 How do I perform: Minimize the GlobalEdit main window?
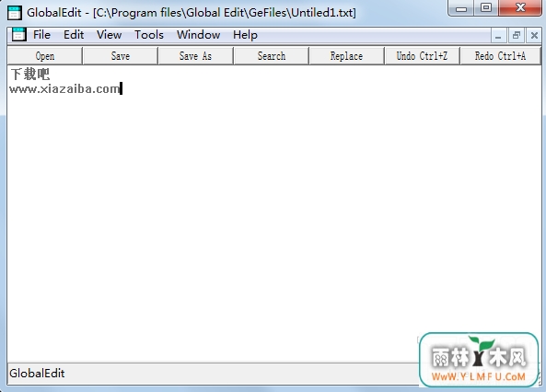(460, 8)
